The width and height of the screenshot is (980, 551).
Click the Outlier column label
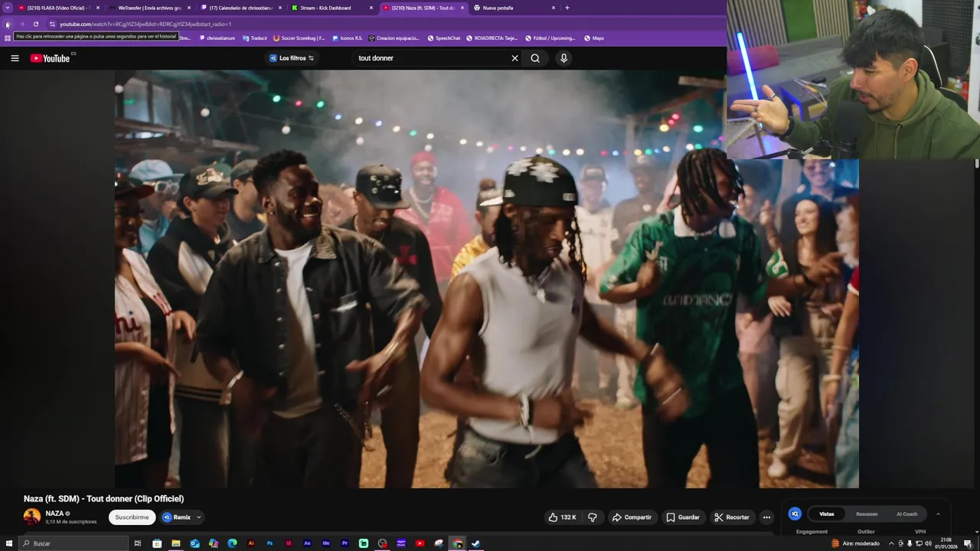[866, 532]
